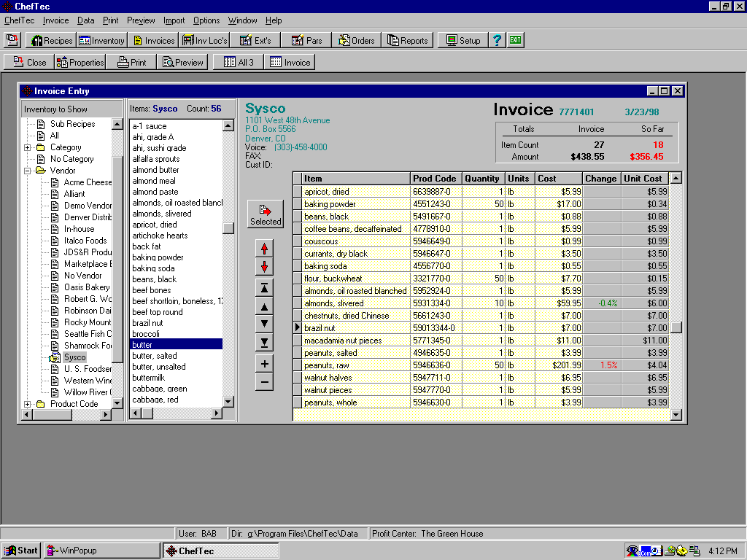Viewport: 747px width, 560px height.
Task: Open the Reports toolbar button
Action: tap(407, 41)
